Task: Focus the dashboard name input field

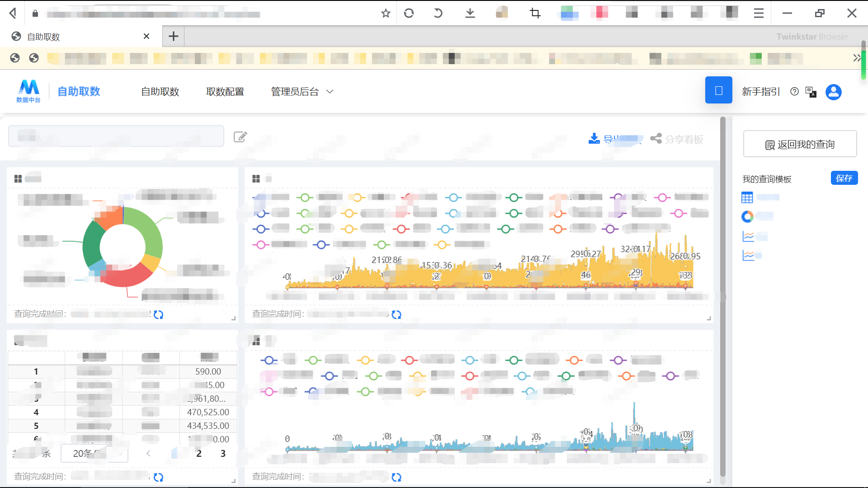Action: point(116,136)
